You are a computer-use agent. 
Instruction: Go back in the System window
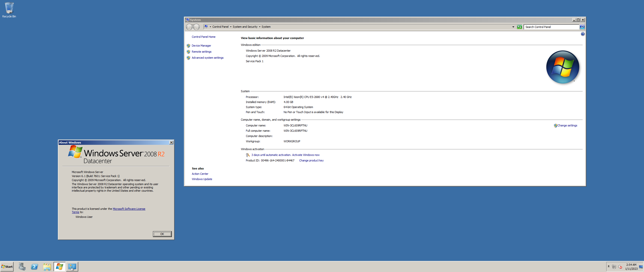click(189, 27)
